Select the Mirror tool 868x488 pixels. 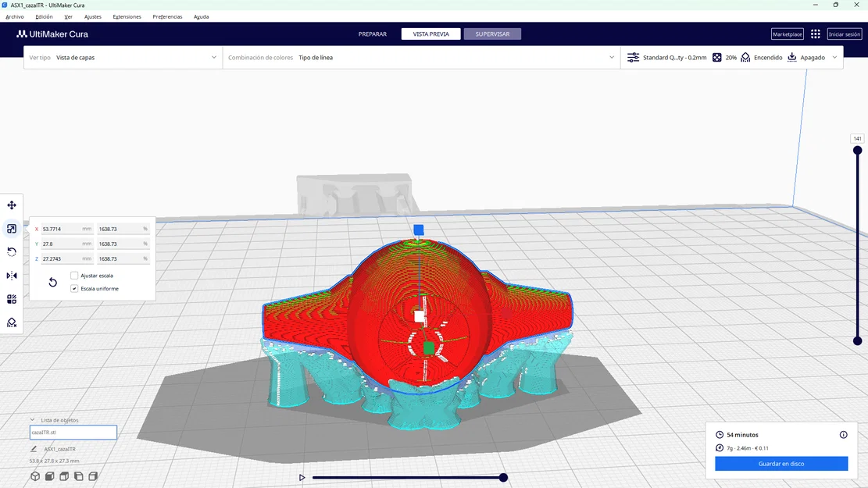12,276
